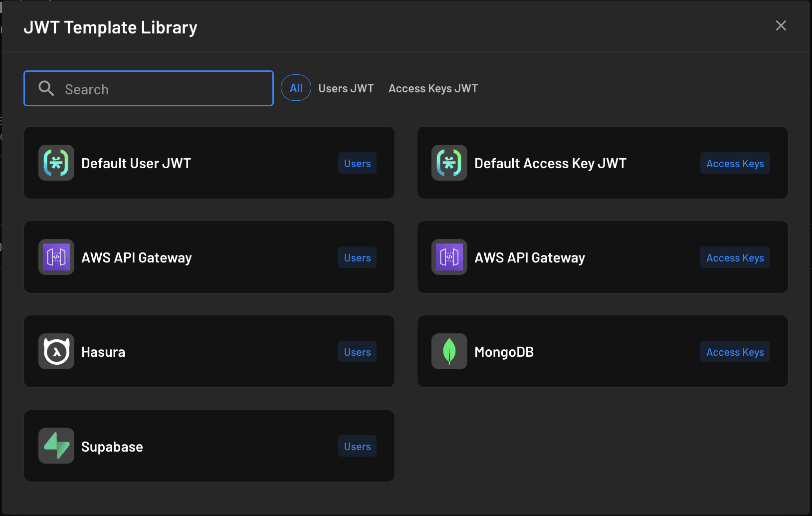Click the Users badge on Hasura template

tap(357, 351)
